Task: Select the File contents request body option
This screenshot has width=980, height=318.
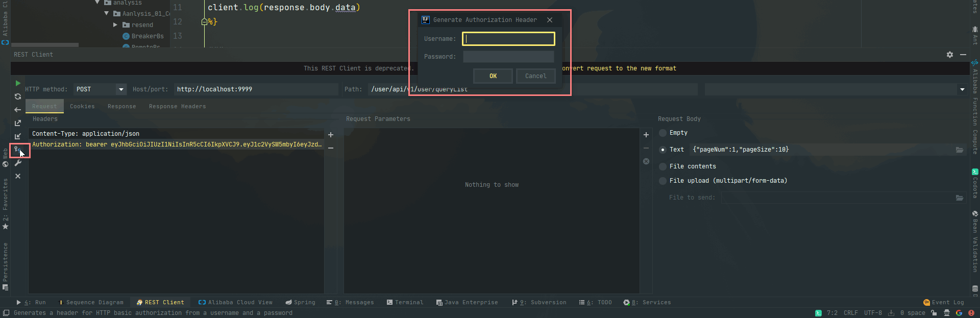Action: tap(663, 166)
